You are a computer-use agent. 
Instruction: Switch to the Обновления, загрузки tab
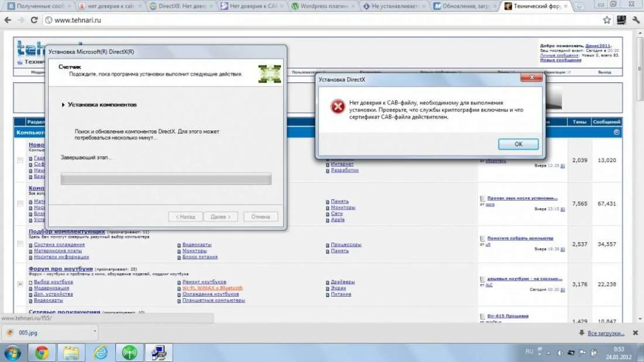click(464, 6)
